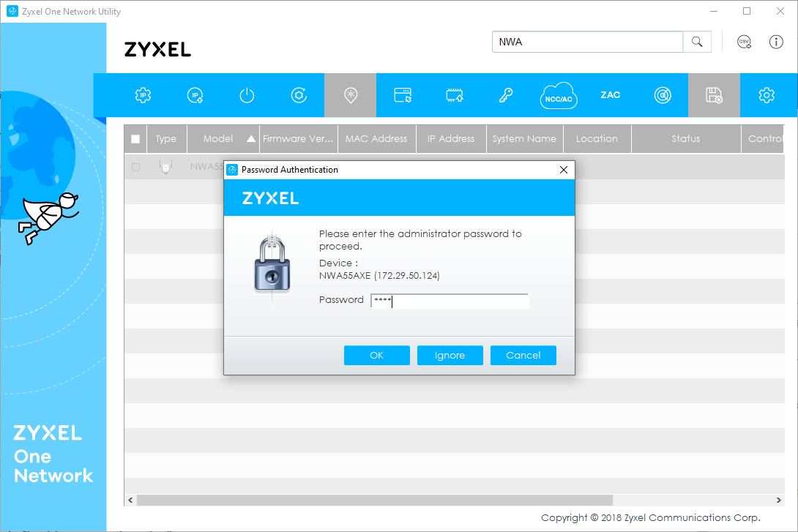The image size is (798, 532).
Task: Open the information about icon
Action: (776, 42)
